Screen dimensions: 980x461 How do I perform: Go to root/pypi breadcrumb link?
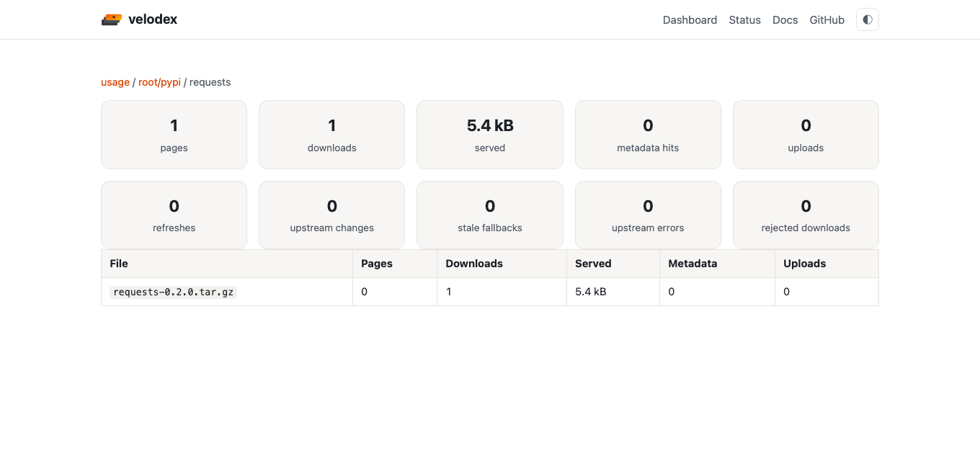(159, 82)
